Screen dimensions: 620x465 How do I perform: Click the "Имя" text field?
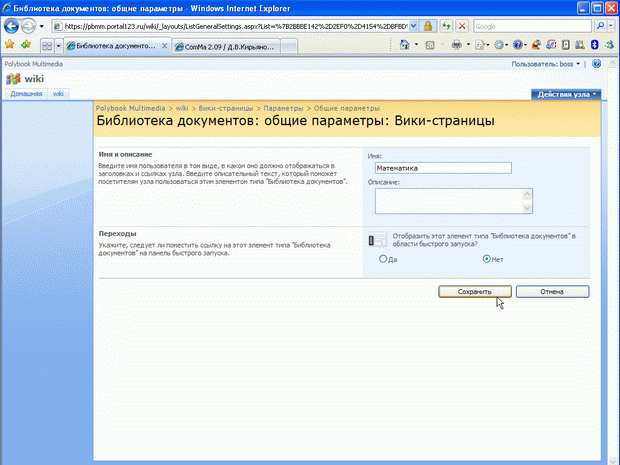[x=439, y=169]
